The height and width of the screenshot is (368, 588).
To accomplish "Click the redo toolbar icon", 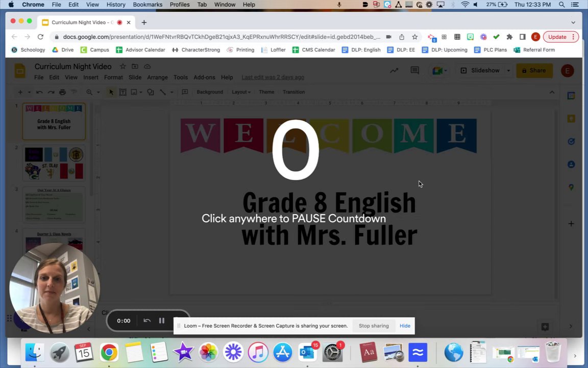I will pyautogui.click(x=51, y=92).
